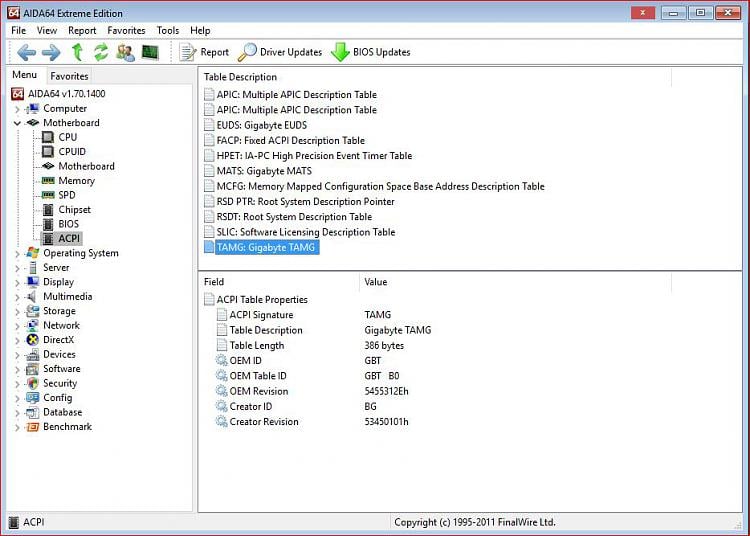
Task: Click the Security shield icon
Action: click(x=33, y=383)
